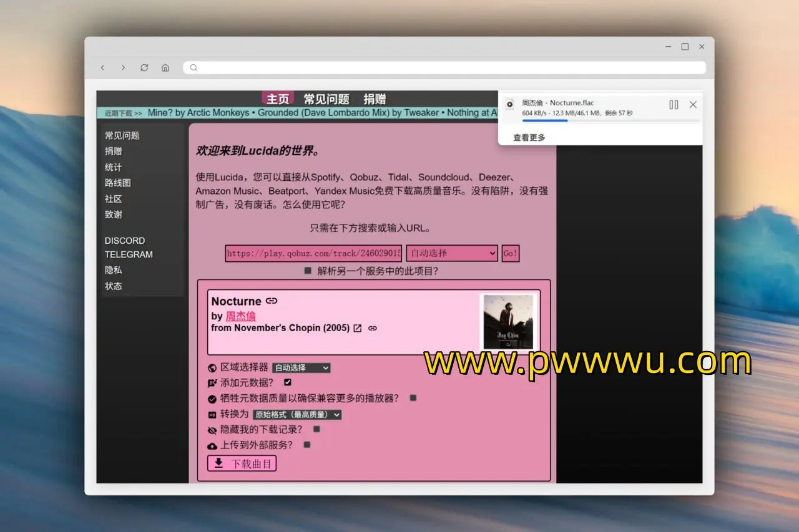Click the browser back arrow
The height and width of the screenshot is (532, 799).
pyautogui.click(x=102, y=67)
